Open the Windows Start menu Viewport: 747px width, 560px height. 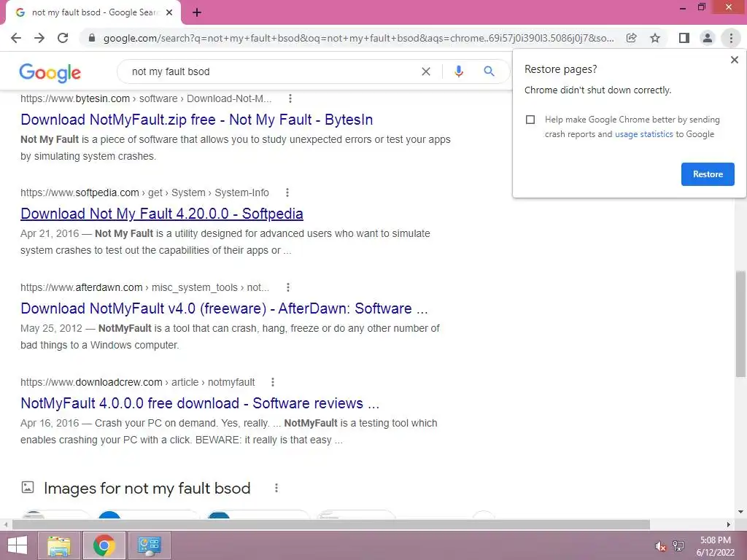[18, 545]
